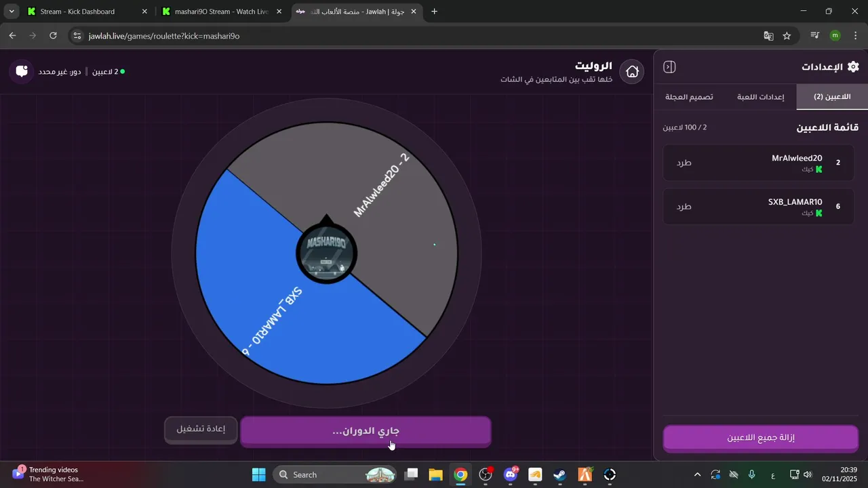Expand the tab search dropdown arrow

12,12
